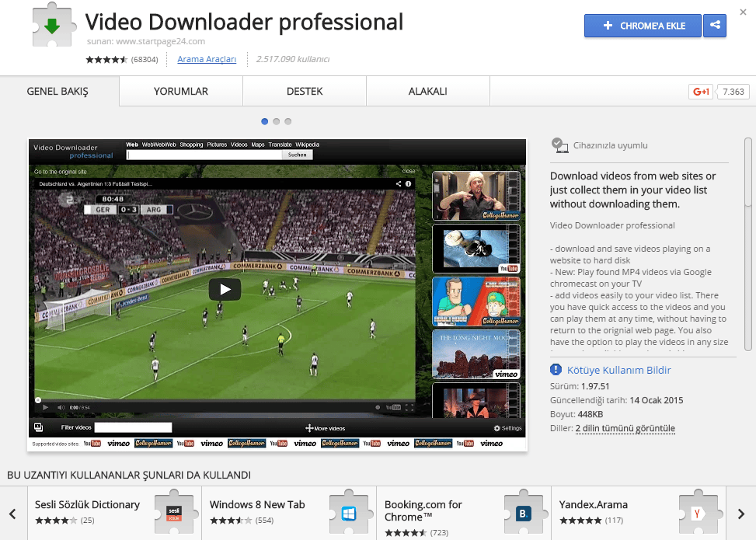Click Booking.com for Chrome extension icon
The image size is (756, 540).
coord(522,513)
